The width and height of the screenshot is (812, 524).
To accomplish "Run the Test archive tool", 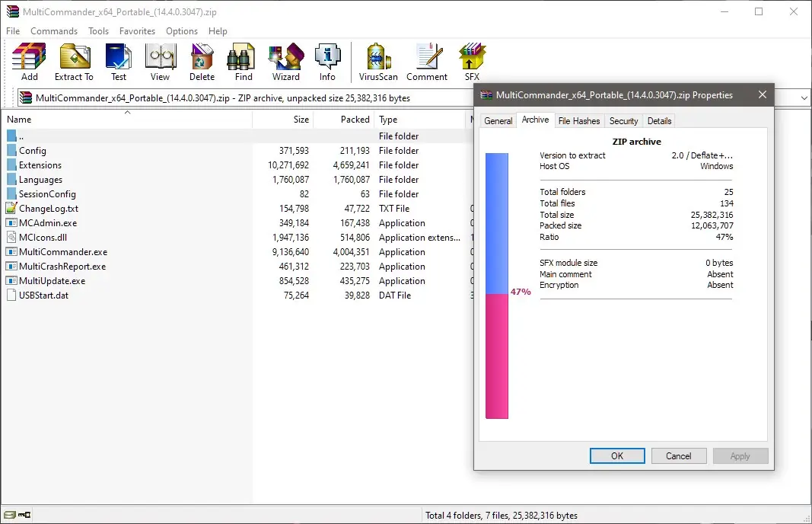I will [x=119, y=62].
